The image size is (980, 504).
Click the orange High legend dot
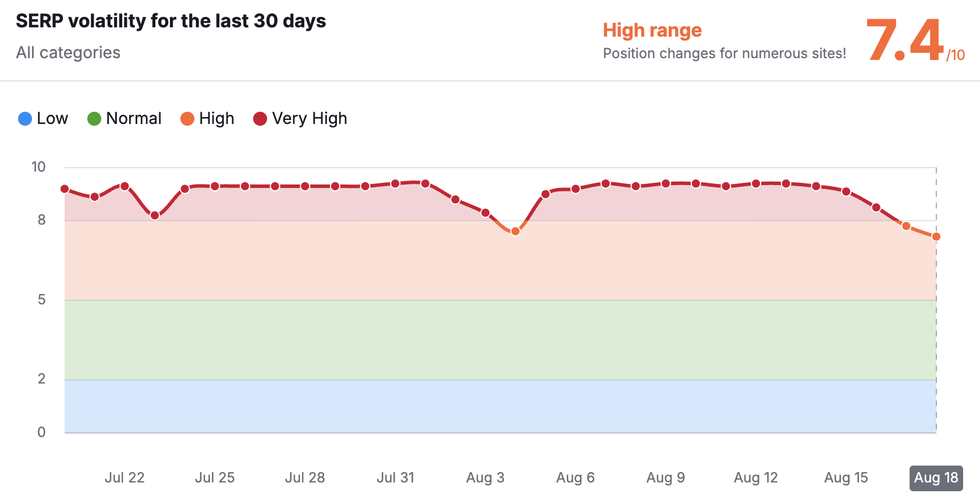coord(187,119)
